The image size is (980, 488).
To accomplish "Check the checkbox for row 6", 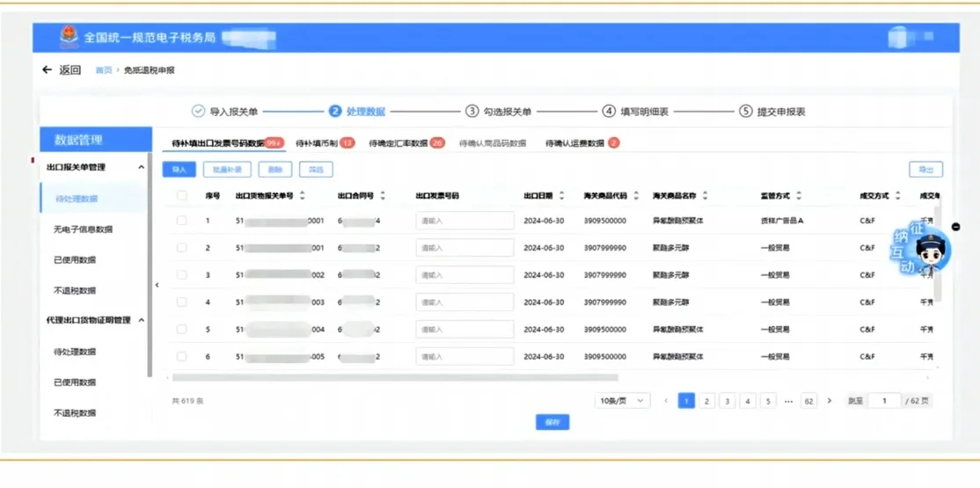I will [x=182, y=356].
